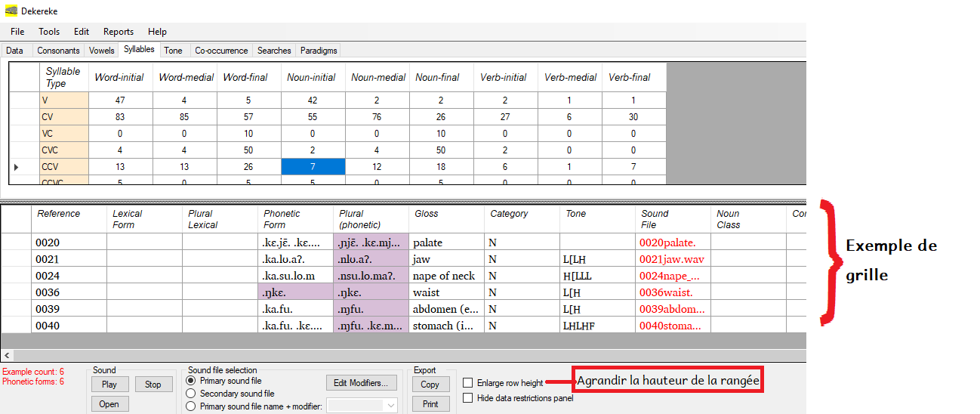Check Hide data restrictions panel
The width and height of the screenshot is (980, 414).
pos(468,398)
